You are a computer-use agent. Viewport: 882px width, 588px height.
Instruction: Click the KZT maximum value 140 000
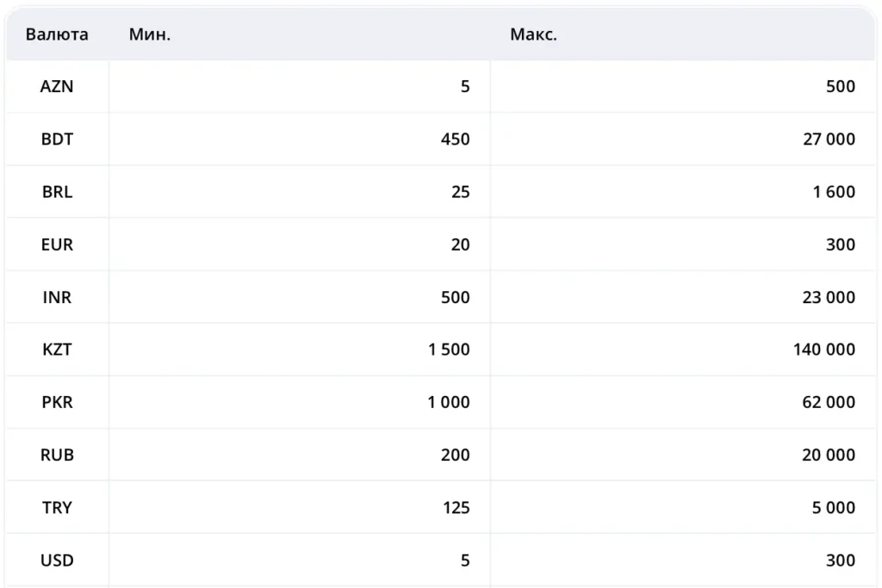coord(824,349)
